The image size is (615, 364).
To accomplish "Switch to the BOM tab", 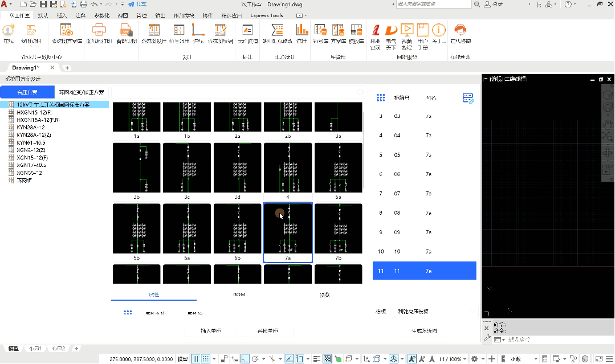I will 239,295.
